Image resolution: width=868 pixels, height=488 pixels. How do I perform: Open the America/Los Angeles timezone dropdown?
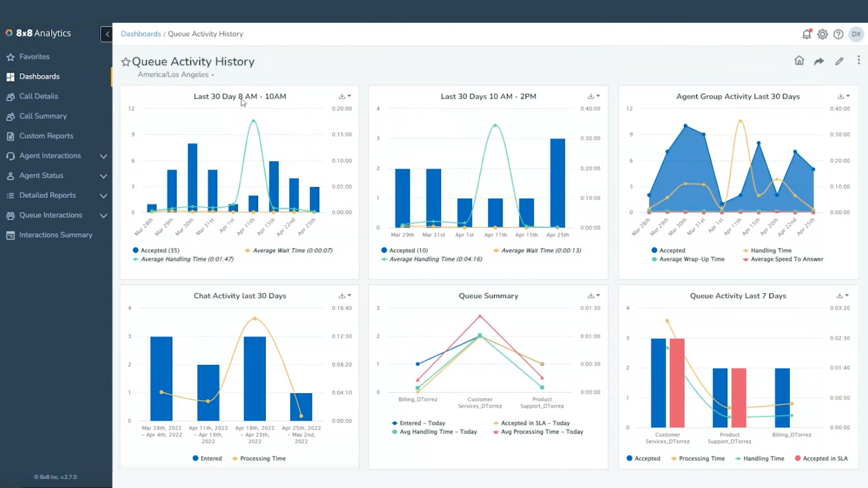pyautogui.click(x=175, y=74)
